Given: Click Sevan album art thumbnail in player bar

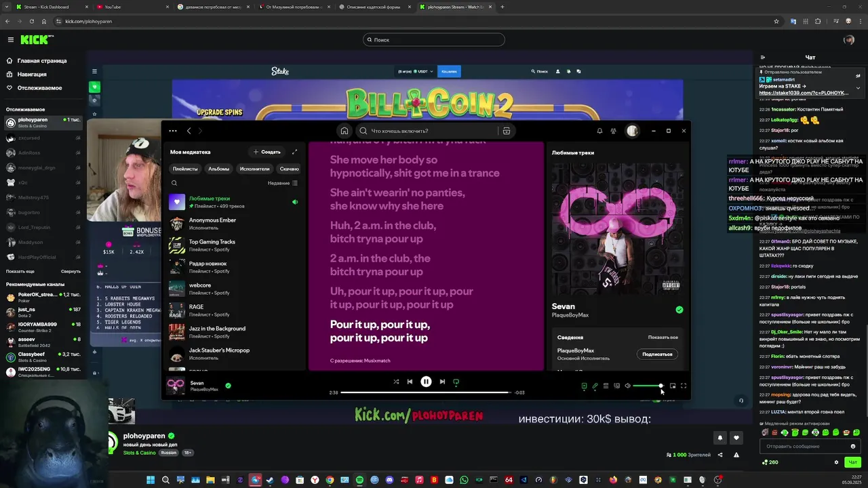Looking at the screenshot, I should [176, 385].
